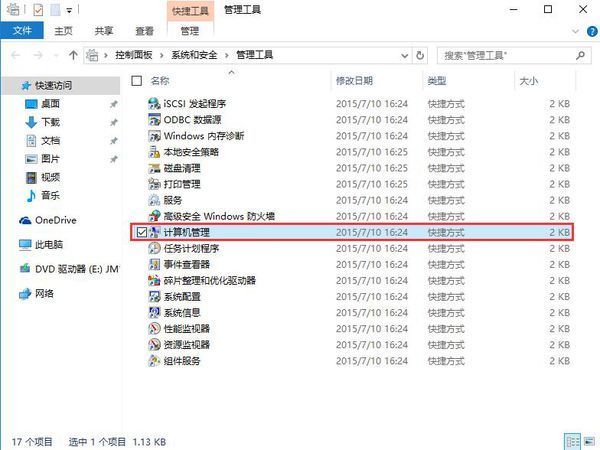Select the Windows 内存诊断 icon
The width and height of the screenshot is (600, 450).
[x=154, y=135]
